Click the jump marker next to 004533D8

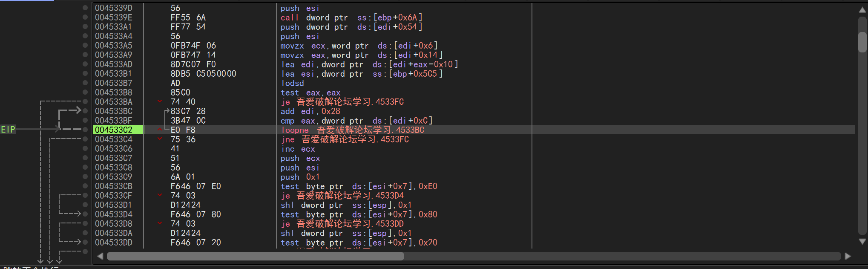[x=160, y=223]
